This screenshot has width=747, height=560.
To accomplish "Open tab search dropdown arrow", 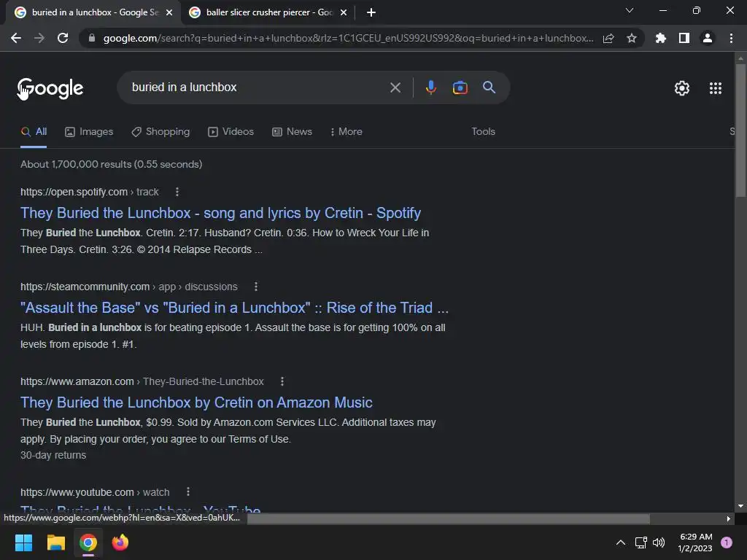I will coord(630,10).
